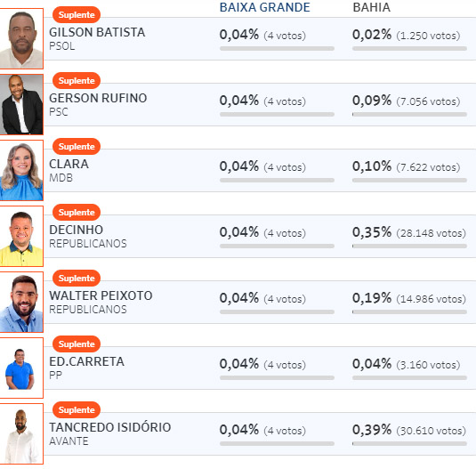
Task: Click Suplente badge above Gilson Batista
Action: [77, 15]
